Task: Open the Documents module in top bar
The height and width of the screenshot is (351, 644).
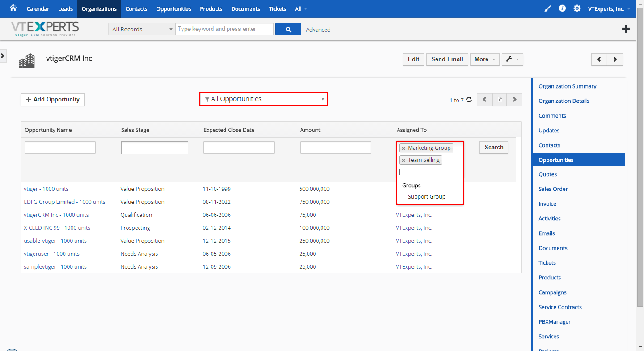Action: (246, 9)
